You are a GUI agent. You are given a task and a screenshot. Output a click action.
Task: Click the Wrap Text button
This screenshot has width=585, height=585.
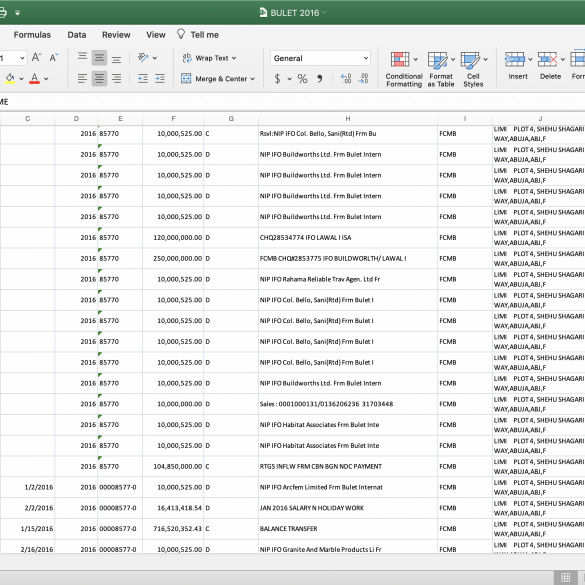pyautogui.click(x=205, y=58)
